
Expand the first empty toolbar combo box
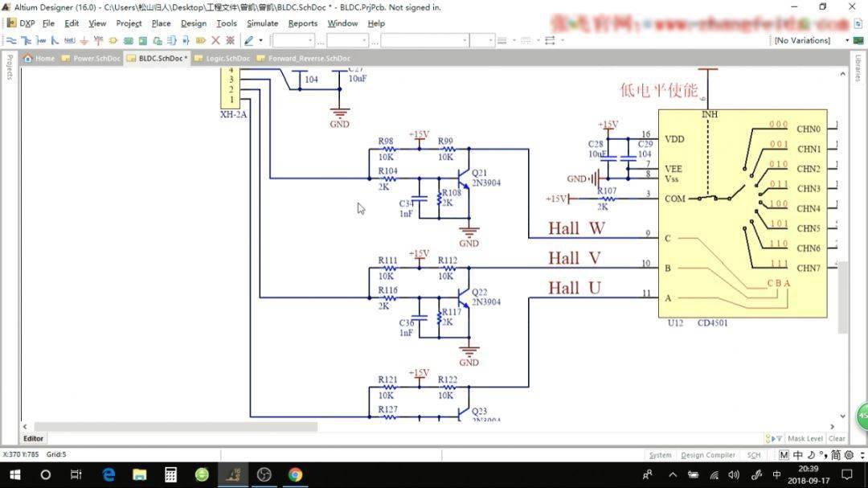coord(309,40)
